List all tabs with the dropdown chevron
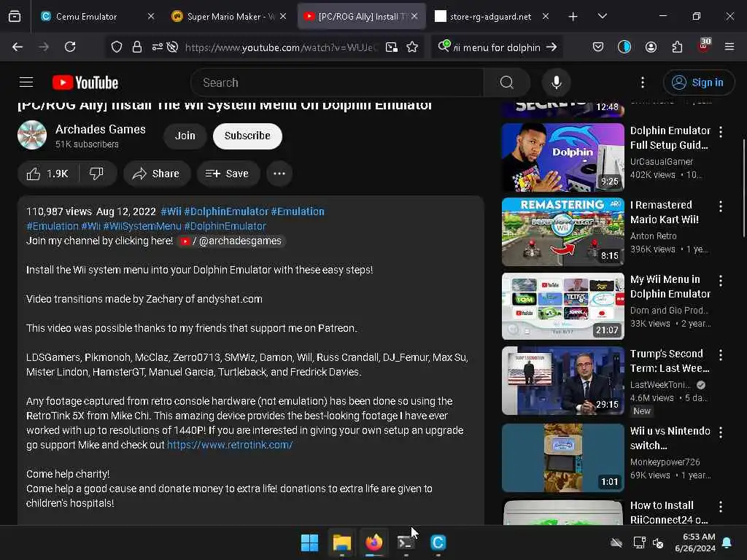The height and width of the screenshot is (560, 747). [602, 17]
